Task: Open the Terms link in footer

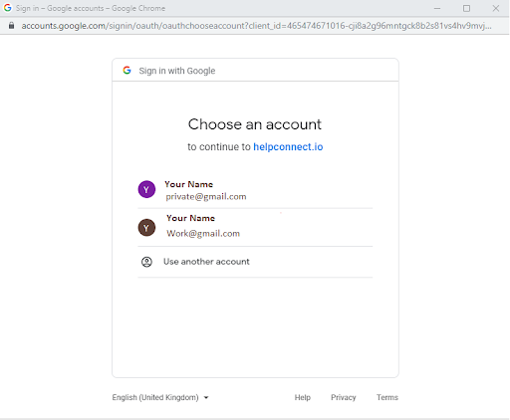Action: (x=387, y=397)
